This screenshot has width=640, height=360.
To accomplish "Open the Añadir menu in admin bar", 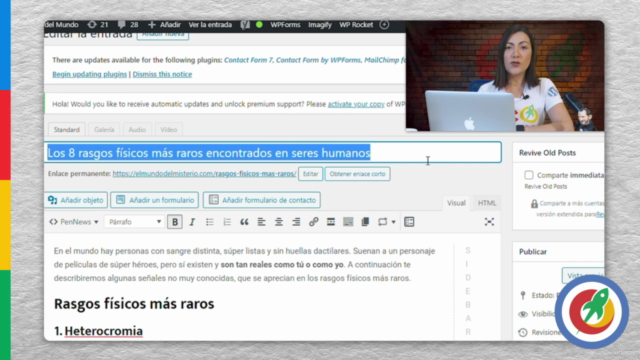I will tap(164, 24).
